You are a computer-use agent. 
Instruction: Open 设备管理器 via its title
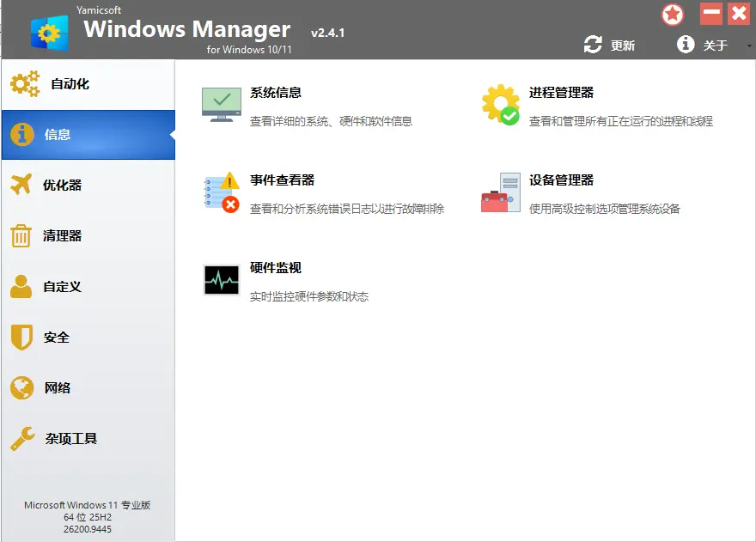(561, 180)
